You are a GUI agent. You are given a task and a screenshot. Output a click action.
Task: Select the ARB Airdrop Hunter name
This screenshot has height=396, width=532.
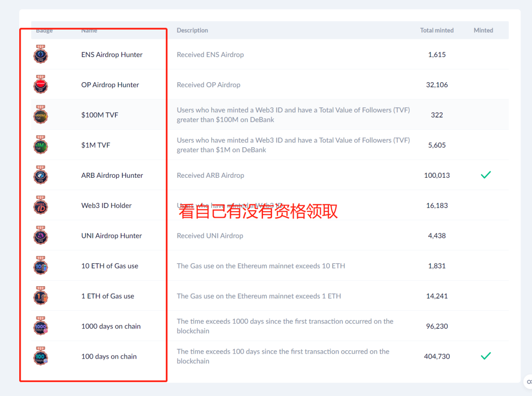(x=112, y=175)
